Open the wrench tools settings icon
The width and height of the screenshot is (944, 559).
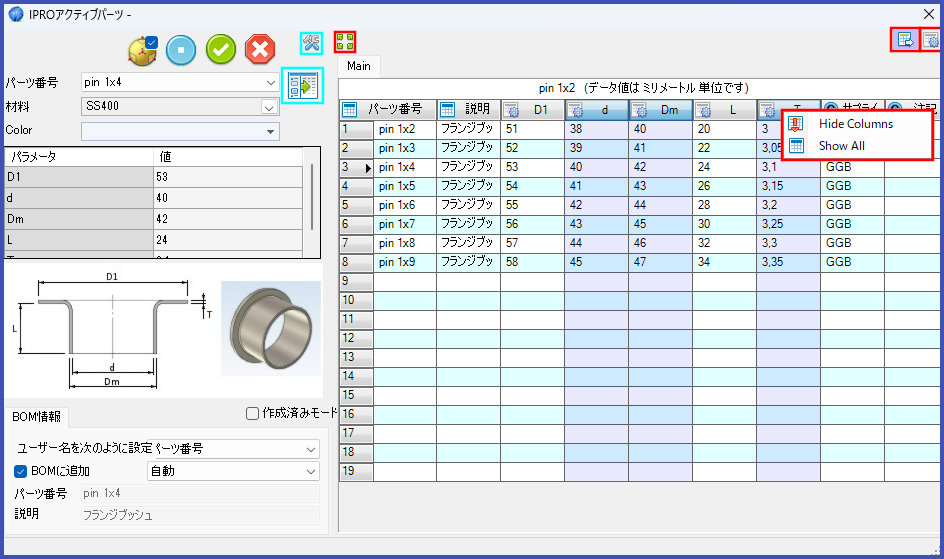coord(311,43)
